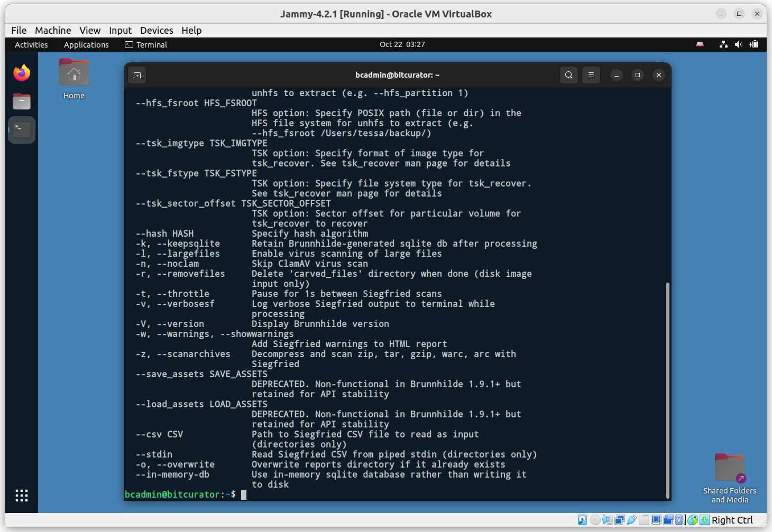Click the '-n, --noclam' option text
Screen dimensions: 772x532
(x=167, y=264)
